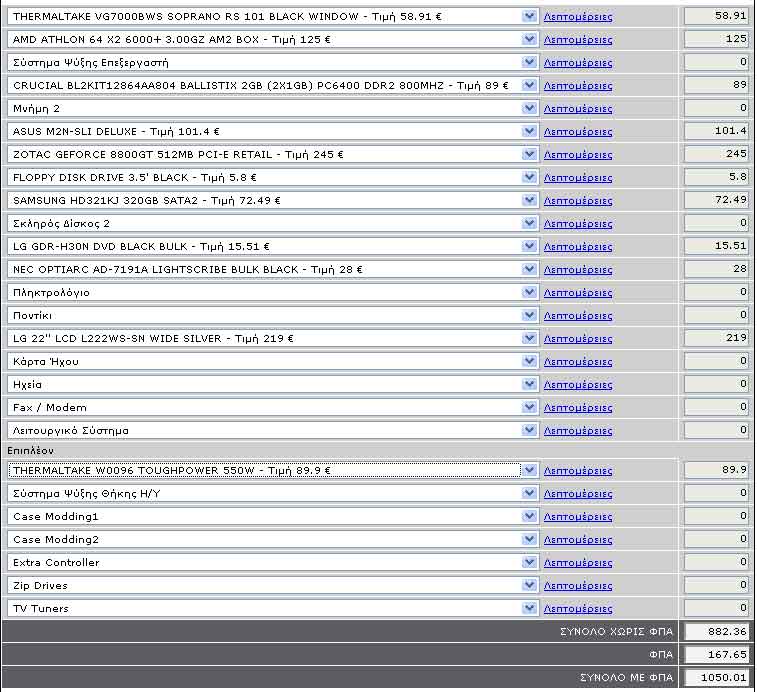757x692 pixels.
Task: Expand the NEC OPTIARC AD-7191A dropdown
Action: (273, 269)
